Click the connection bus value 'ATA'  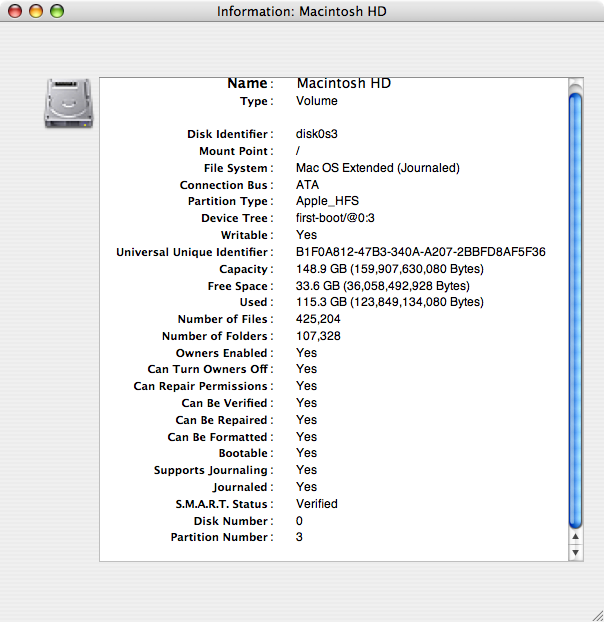coord(307,185)
